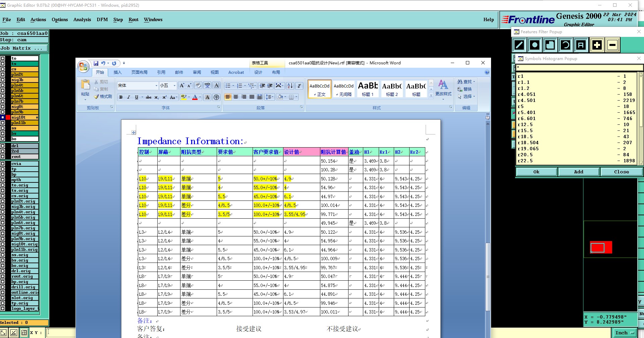
Task: Select the line feature filter icon
Action: [519, 45]
